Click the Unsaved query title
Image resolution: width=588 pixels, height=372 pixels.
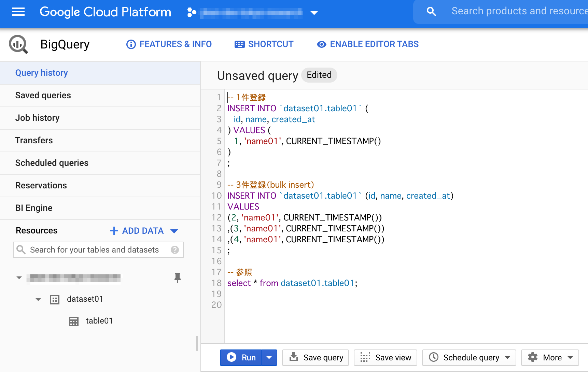[x=258, y=76]
